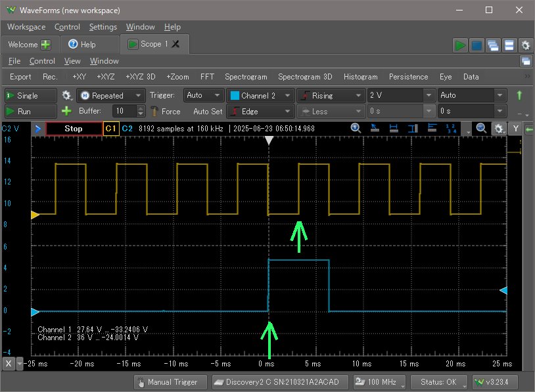Click the Run button
The height and width of the screenshot is (392, 535).
point(31,111)
